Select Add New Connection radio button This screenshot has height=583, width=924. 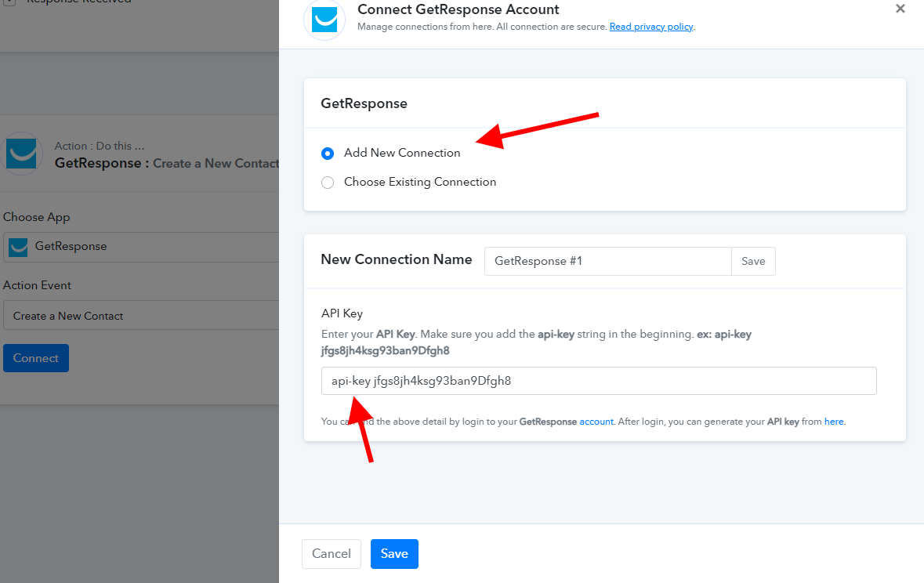328,154
